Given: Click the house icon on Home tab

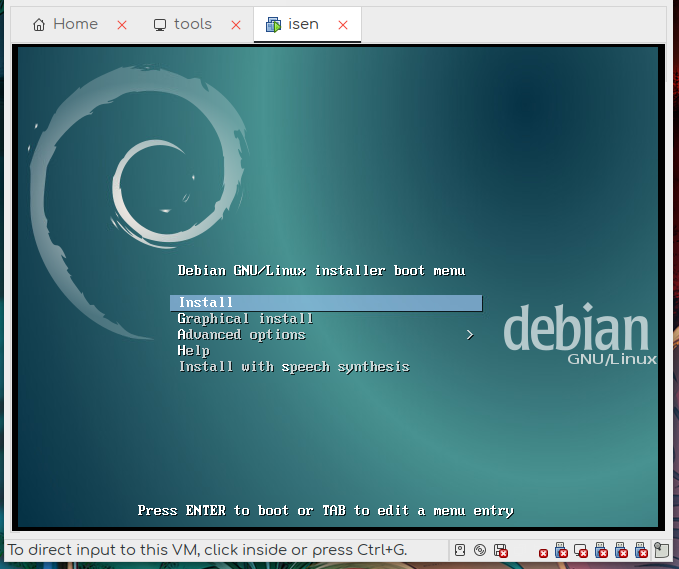Looking at the screenshot, I should tap(39, 25).
